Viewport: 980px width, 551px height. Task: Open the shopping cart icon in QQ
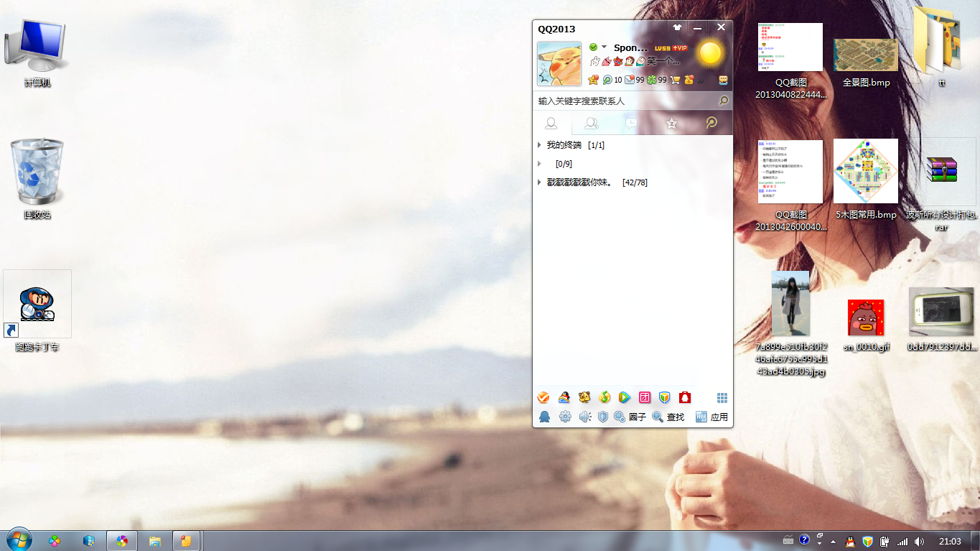[675, 80]
